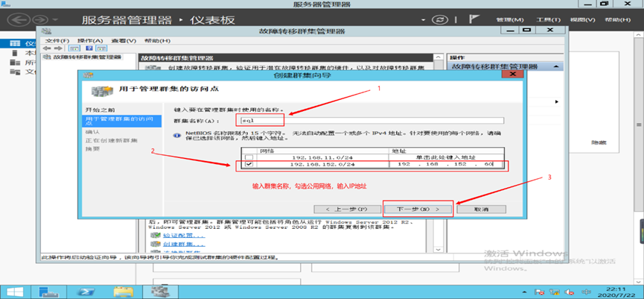Click 单击此处键入地址 address cell
The height and width of the screenshot is (299, 644).
pyautogui.click(x=446, y=157)
